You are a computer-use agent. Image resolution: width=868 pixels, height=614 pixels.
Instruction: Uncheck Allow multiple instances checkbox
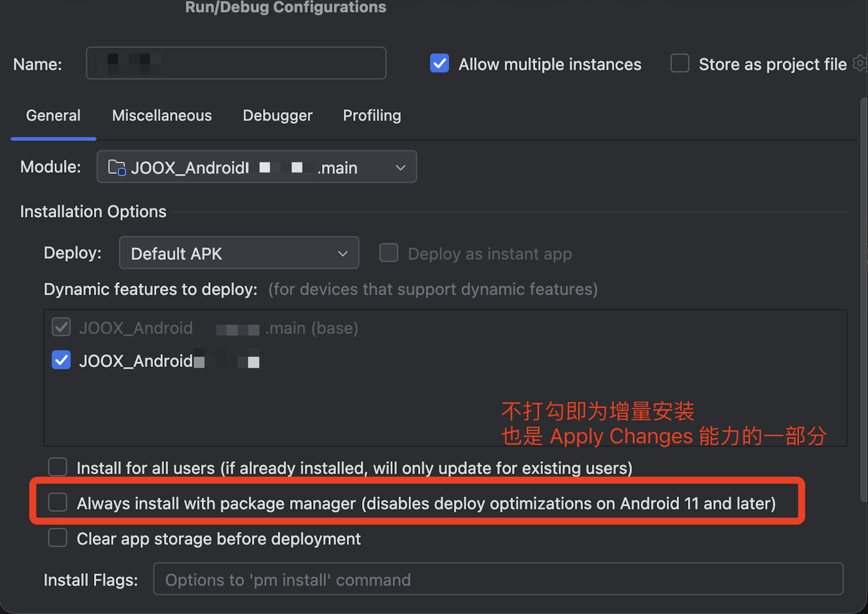(x=439, y=63)
